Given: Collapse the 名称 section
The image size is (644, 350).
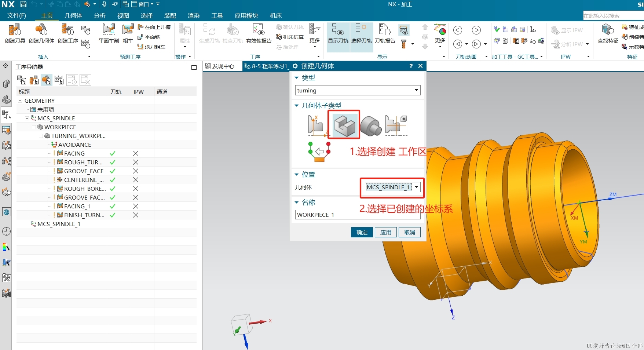Looking at the screenshot, I should pyautogui.click(x=296, y=203).
